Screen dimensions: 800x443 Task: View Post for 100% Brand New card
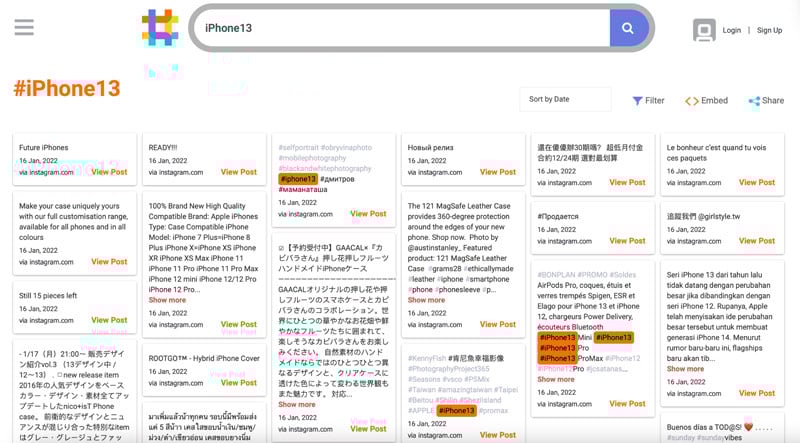pyautogui.click(x=239, y=325)
